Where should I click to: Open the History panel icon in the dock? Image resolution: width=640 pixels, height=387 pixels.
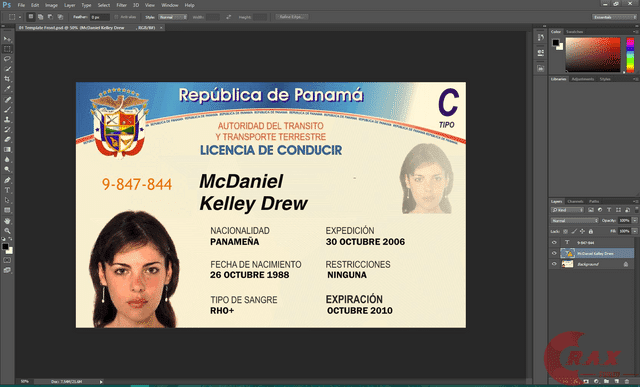[x=540, y=38]
